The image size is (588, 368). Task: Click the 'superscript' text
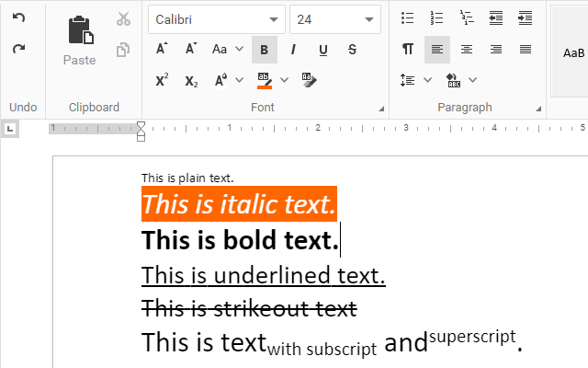472,337
